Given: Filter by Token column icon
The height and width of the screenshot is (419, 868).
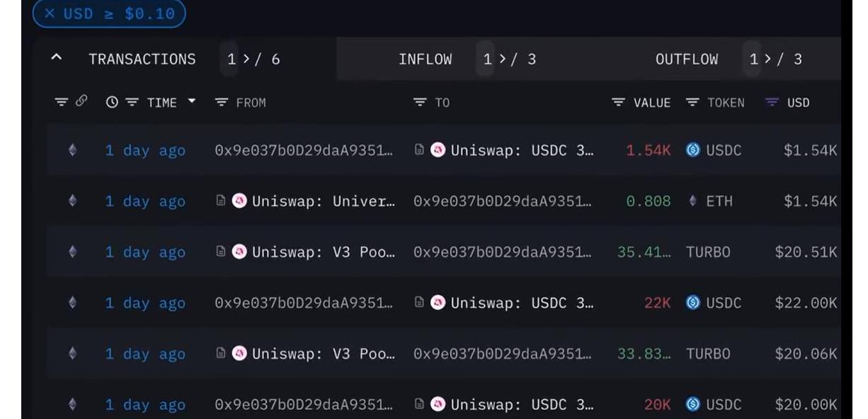Looking at the screenshot, I should click(692, 103).
